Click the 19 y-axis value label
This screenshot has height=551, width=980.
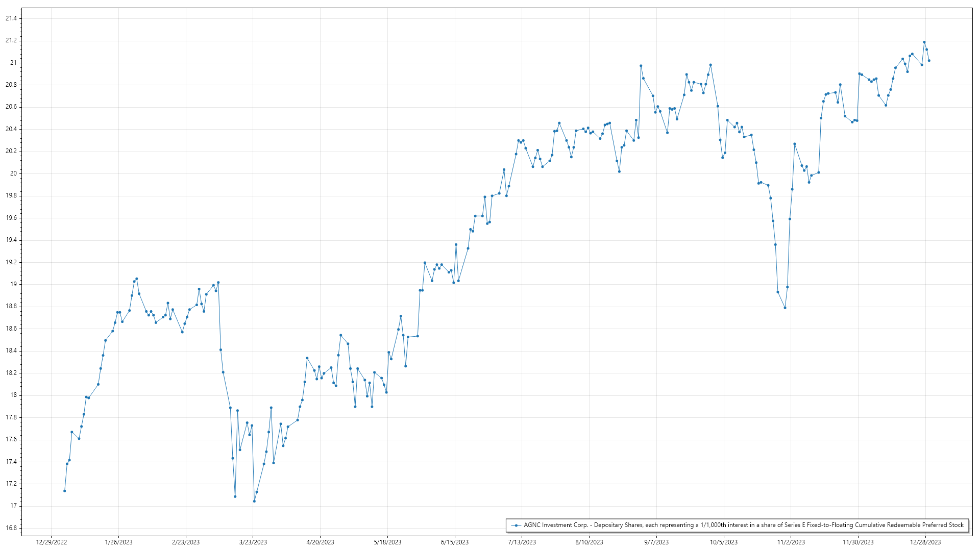click(14, 284)
